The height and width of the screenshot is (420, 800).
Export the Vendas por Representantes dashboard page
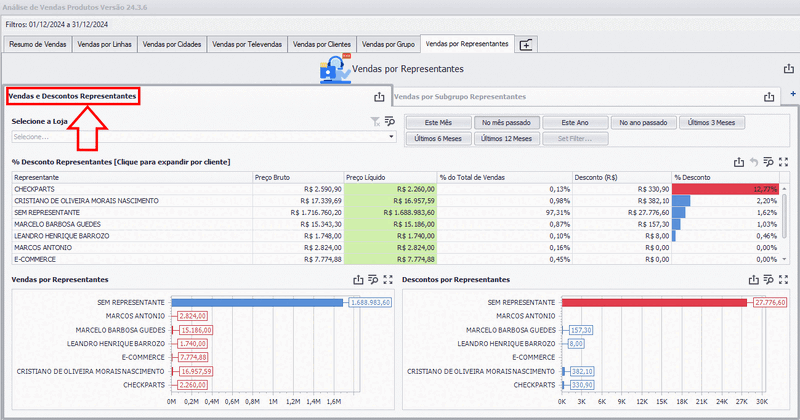click(x=789, y=68)
